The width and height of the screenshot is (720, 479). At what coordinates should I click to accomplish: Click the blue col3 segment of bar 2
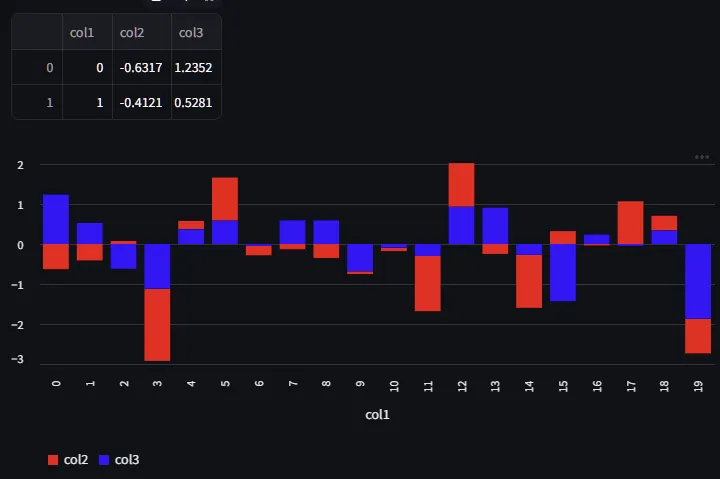coord(124,256)
